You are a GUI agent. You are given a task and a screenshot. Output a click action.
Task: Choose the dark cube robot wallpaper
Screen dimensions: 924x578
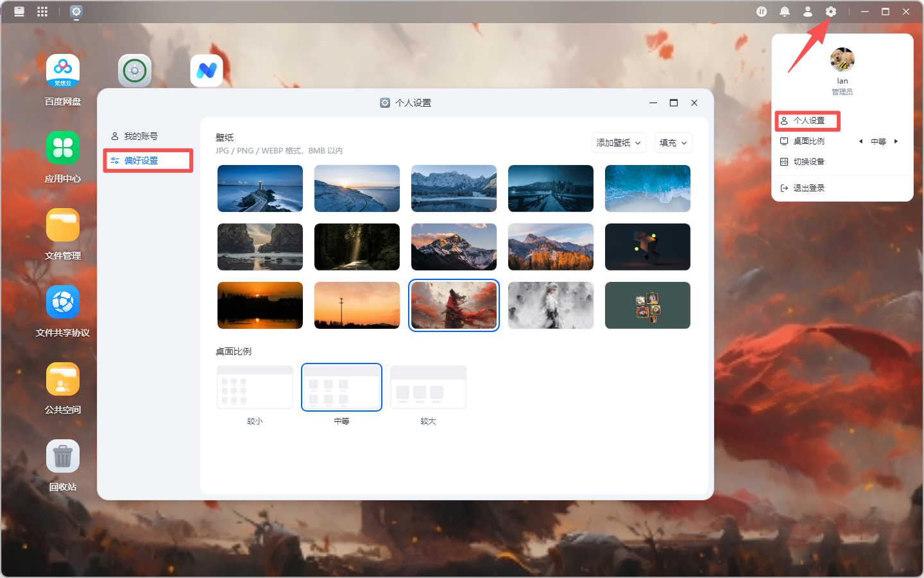tap(647, 247)
